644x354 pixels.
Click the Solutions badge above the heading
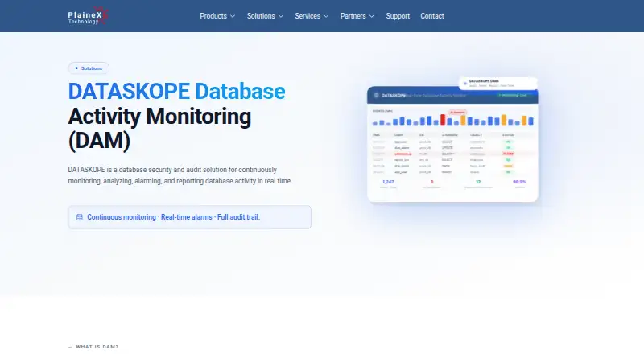point(89,68)
